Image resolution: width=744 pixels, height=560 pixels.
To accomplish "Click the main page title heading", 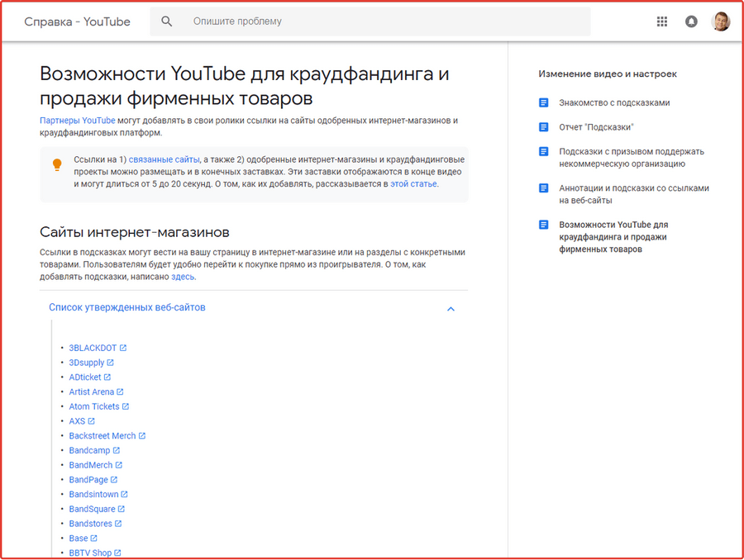I will [x=245, y=86].
